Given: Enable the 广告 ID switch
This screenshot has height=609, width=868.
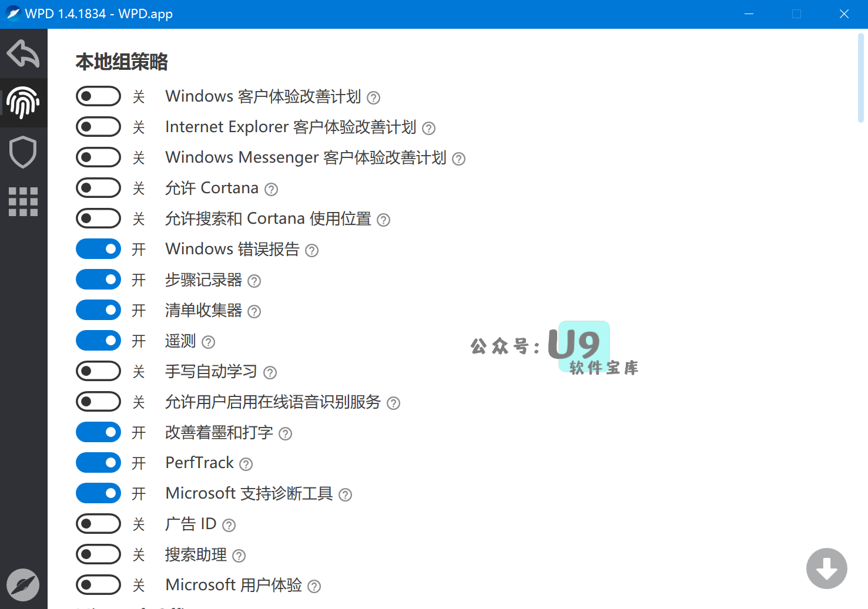Looking at the screenshot, I should 98,524.
